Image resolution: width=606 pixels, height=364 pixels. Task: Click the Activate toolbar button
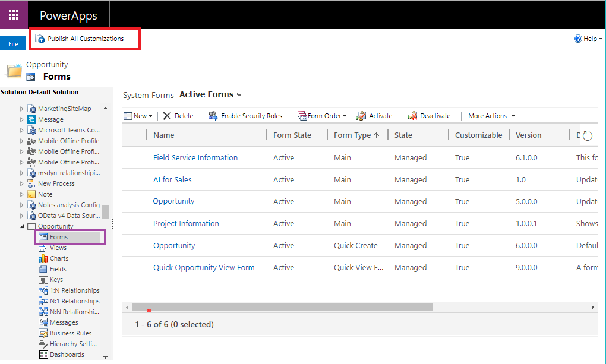point(374,116)
